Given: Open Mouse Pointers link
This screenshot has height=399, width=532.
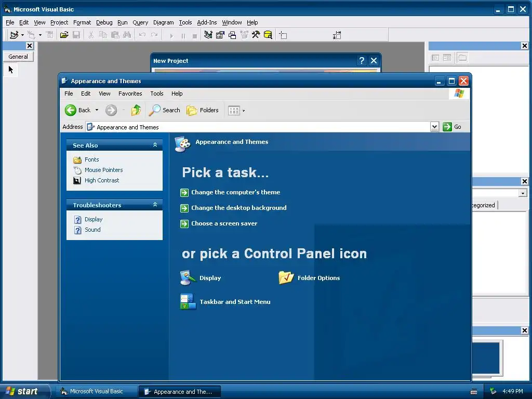Looking at the screenshot, I should pyautogui.click(x=104, y=170).
